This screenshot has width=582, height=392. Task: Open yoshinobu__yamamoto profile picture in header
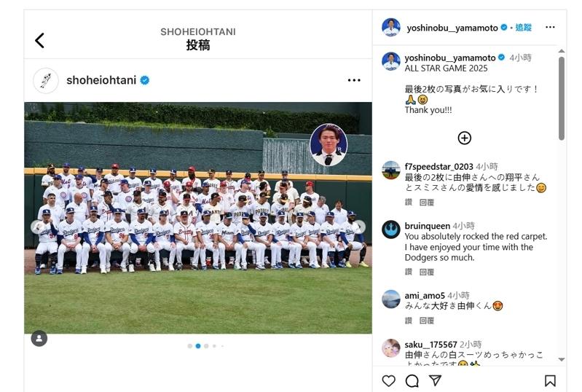pos(391,27)
